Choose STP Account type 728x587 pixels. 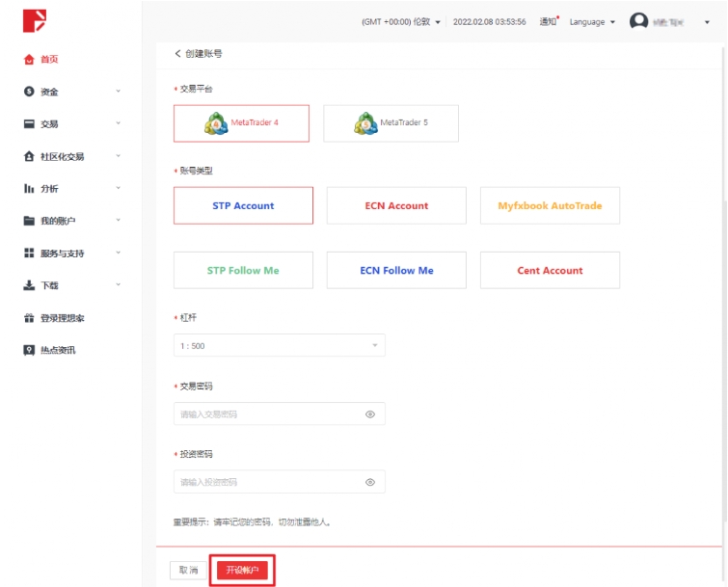pyautogui.click(x=243, y=205)
